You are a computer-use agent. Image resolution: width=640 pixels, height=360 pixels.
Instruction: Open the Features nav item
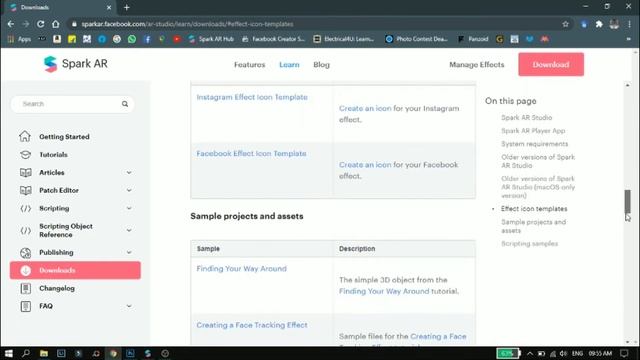tap(249, 64)
